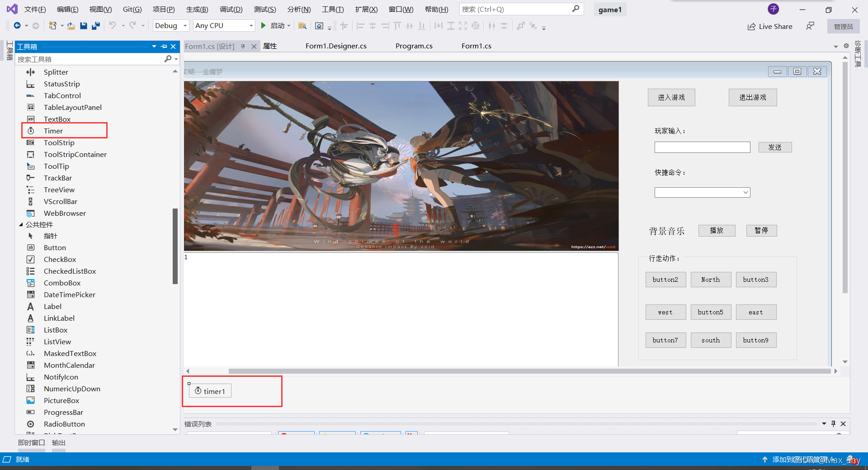Click the 管理员 button at top right
Screen dimensions: 868x470
(843, 27)
